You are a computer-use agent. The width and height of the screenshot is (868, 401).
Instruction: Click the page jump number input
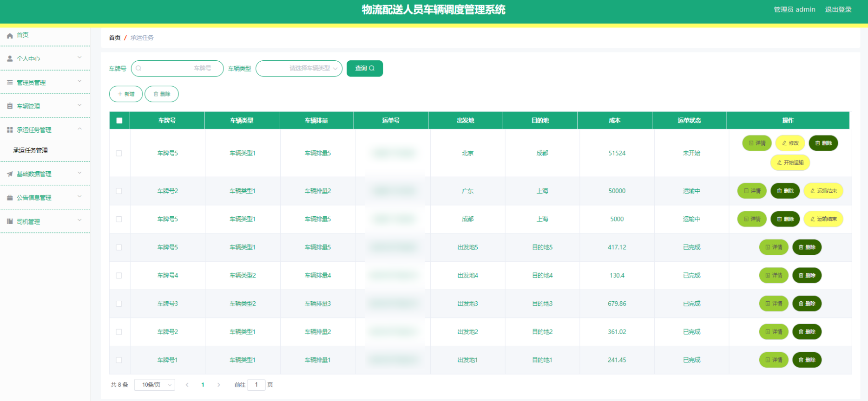coord(256,385)
